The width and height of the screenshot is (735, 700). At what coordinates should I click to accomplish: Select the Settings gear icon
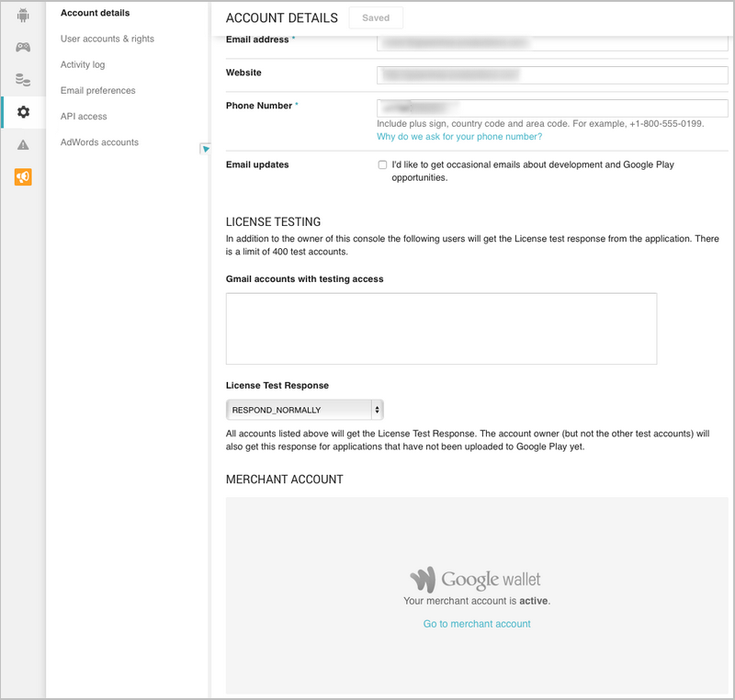(23, 112)
